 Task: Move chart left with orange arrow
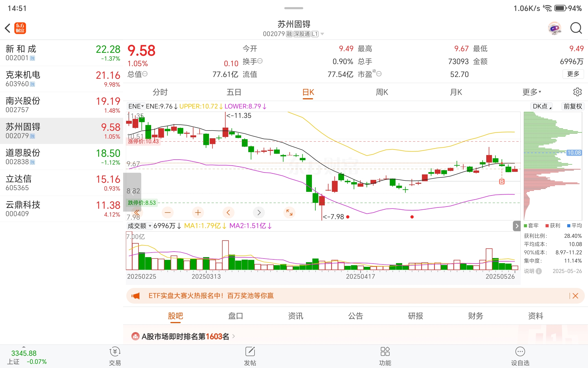(228, 213)
